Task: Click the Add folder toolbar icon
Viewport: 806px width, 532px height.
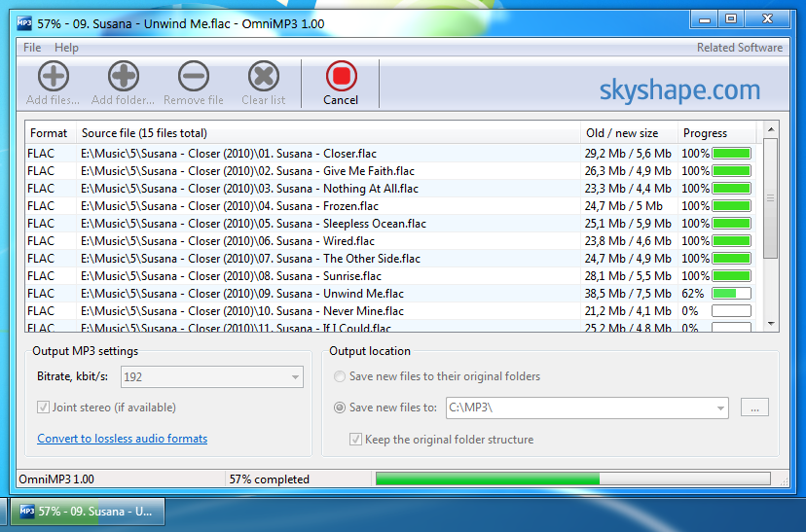Action: [123, 76]
